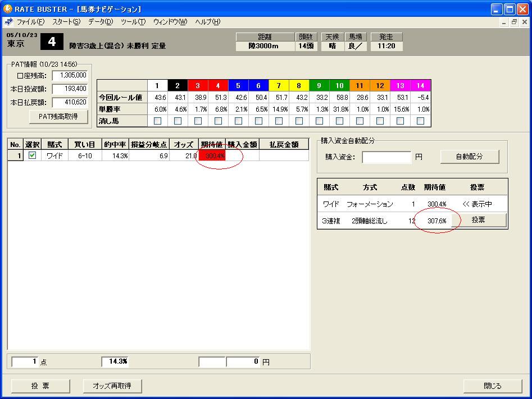Select the ワイド フォーメーション row in the bet type table
The height and width of the screenshot is (399, 532).
click(412, 204)
